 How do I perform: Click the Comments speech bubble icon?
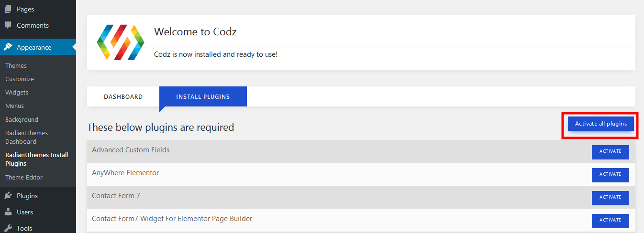pyautogui.click(x=8, y=25)
